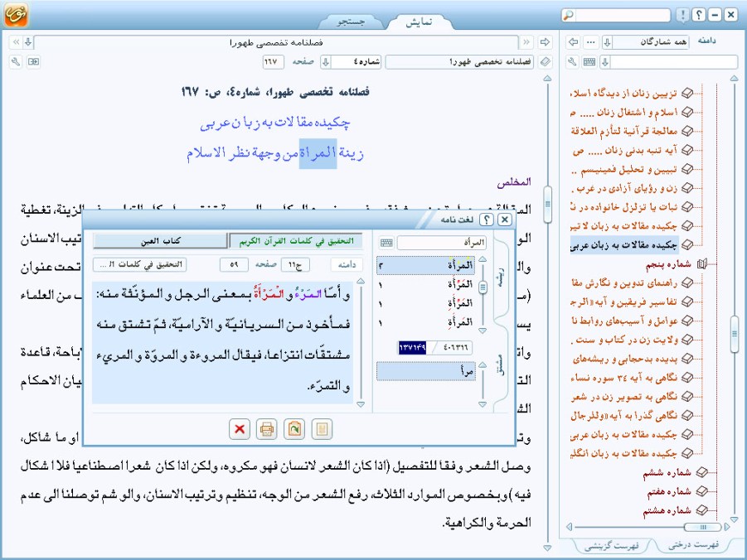Viewport: 747px width, 560px height.
Task: Open the virtual keyboard in the لغت نامه dialog
Action: click(386, 243)
